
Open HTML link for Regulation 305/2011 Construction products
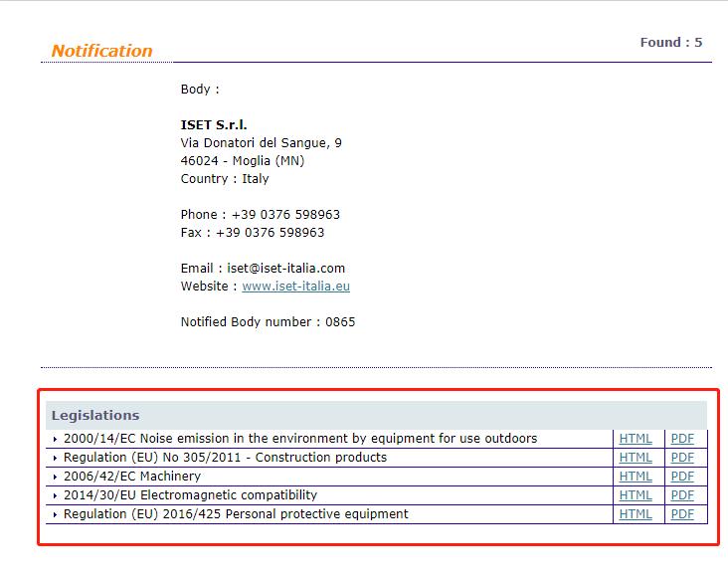pos(636,458)
